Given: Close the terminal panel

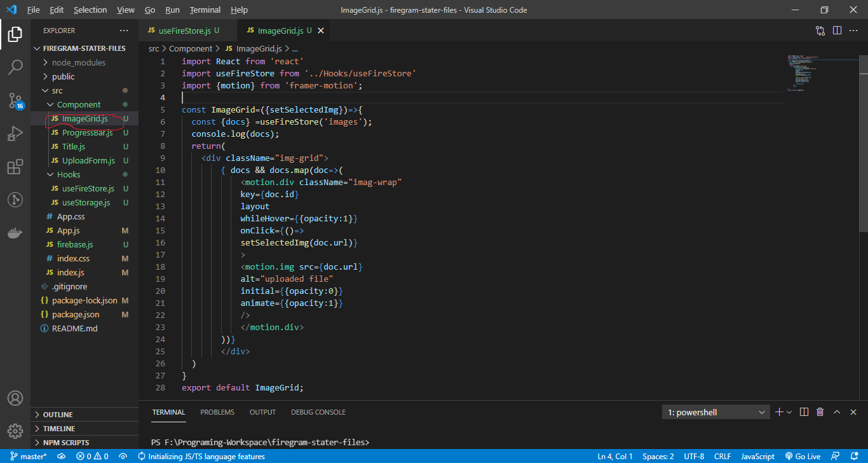Looking at the screenshot, I should pyautogui.click(x=853, y=412).
